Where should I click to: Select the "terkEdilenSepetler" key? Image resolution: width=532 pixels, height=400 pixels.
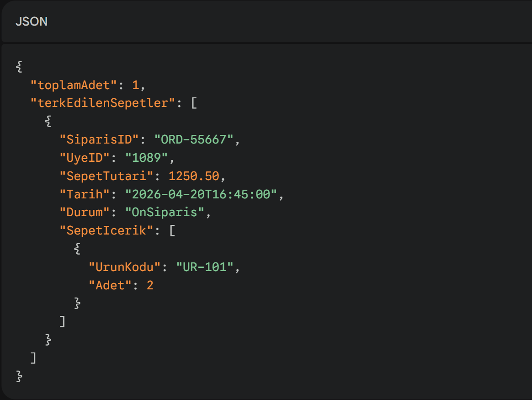pos(99,103)
